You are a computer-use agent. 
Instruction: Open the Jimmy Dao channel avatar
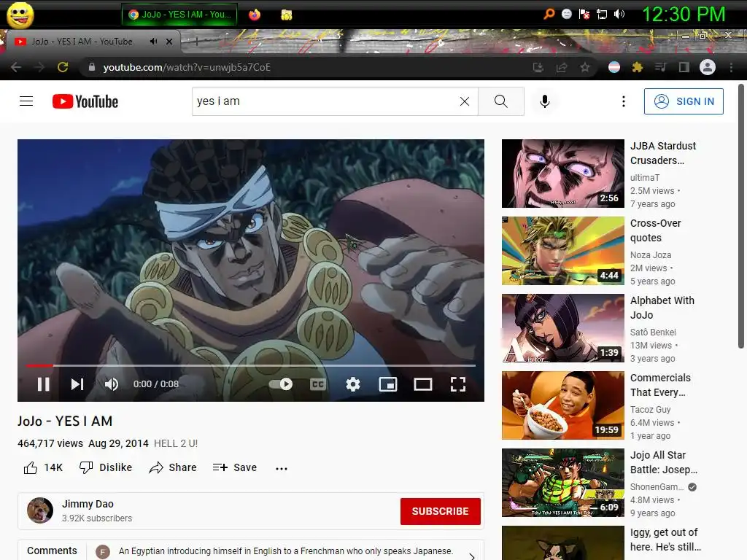pos(40,510)
